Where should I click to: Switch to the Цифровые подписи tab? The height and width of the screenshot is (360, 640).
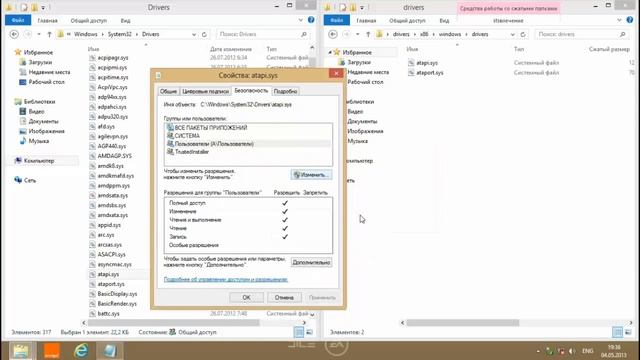(205, 91)
